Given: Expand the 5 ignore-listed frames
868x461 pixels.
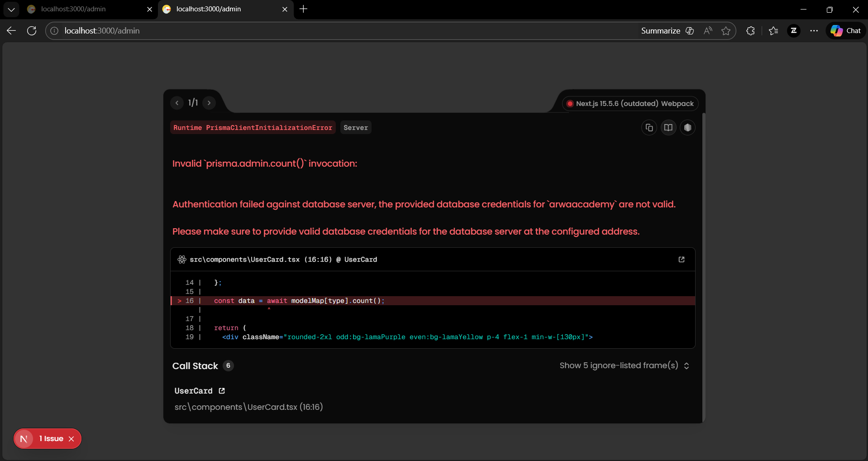Looking at the screenshot, I should tap(624, 365).
